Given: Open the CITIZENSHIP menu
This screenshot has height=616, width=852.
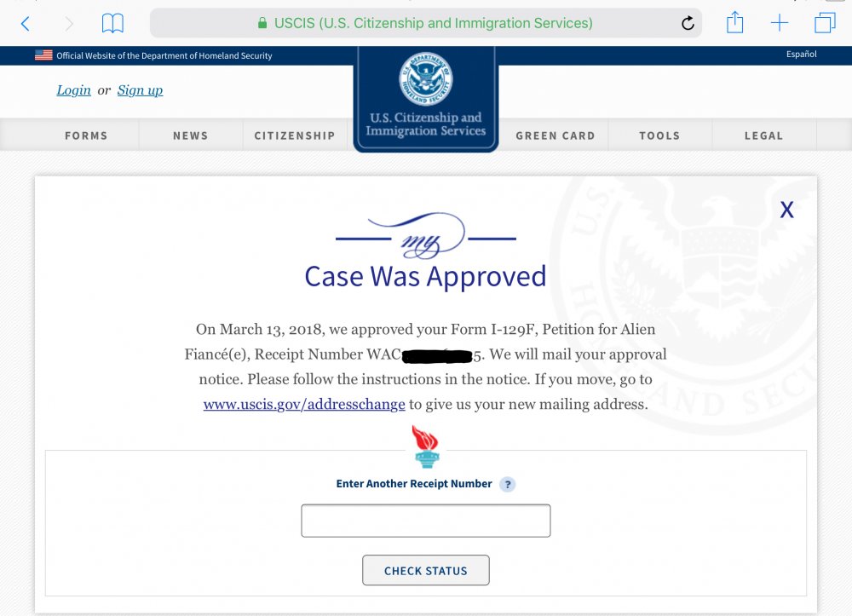Looking at the screenshot, I should click(295, 135).
